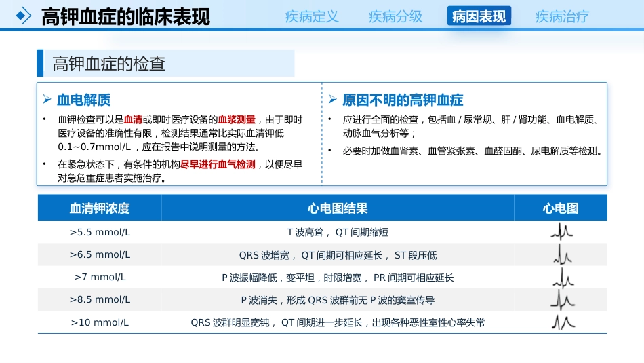This screenshot has width=644, height=363.
Task: Click the section heading 高钾血症的检查
Action: (x=109, y=64)
